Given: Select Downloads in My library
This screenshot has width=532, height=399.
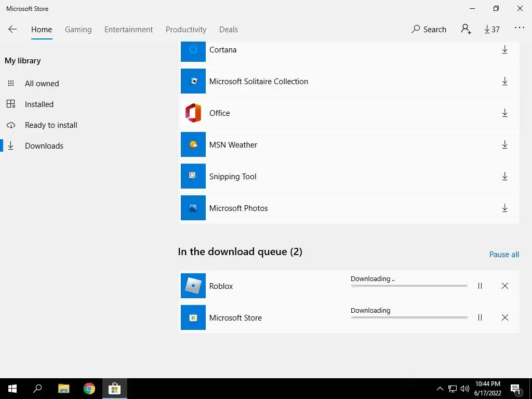Looking at the screenshot, I should [44, 146].
